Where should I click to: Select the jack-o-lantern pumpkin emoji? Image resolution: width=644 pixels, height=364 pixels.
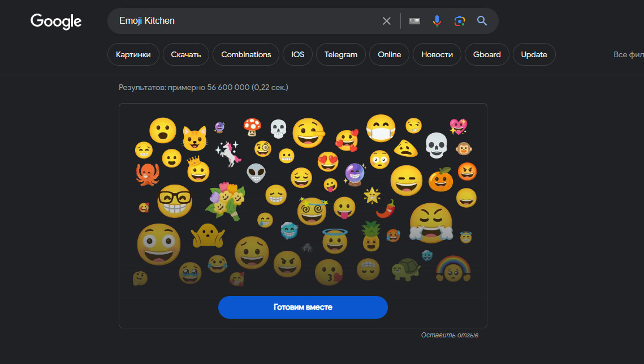tap(440, 180)
